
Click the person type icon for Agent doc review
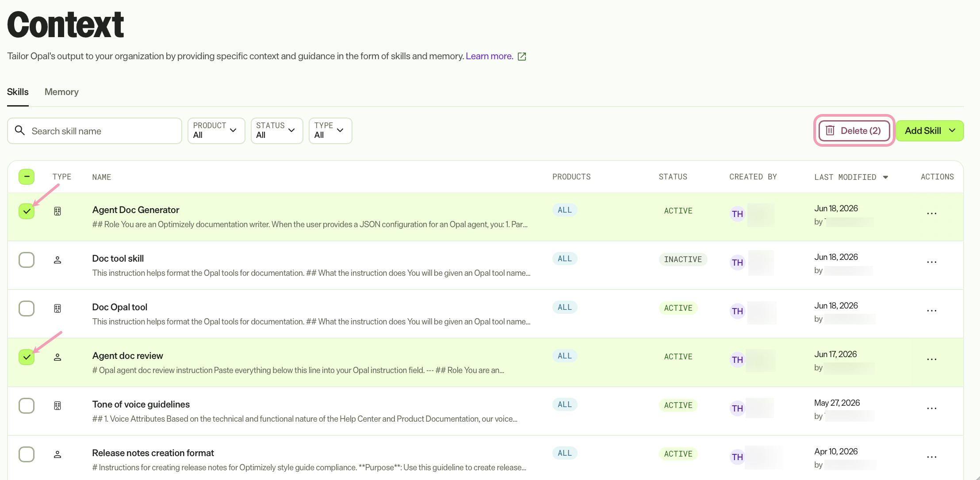(x=57, y=357)
